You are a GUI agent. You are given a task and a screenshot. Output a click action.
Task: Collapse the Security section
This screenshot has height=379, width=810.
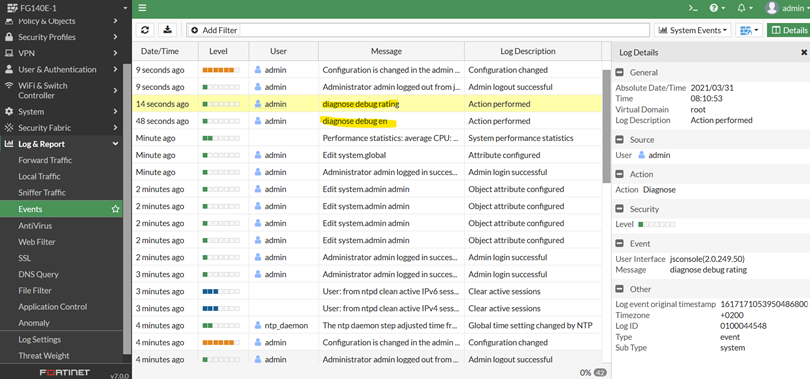point(619,209)
